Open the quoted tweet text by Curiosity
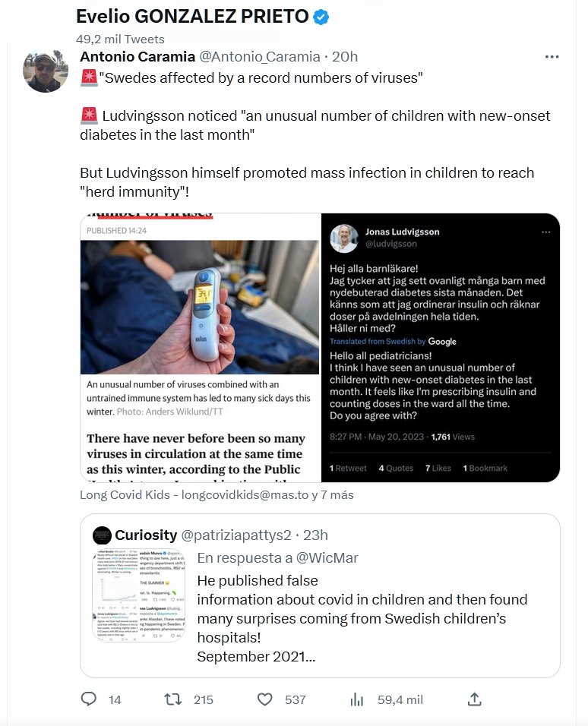The width and height of the screenshot is (588, 726). click(362, 618)
